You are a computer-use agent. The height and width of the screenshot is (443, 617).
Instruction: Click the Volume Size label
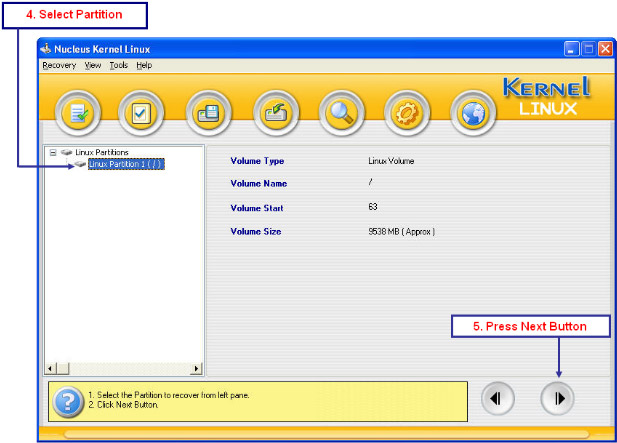pyautogui.click(x=256, y=231)
